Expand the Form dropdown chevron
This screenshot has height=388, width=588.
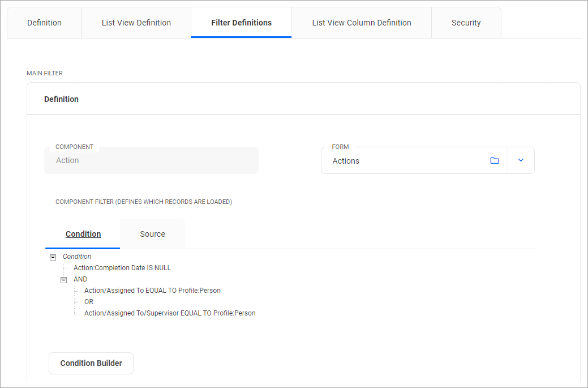pos(521,161)
